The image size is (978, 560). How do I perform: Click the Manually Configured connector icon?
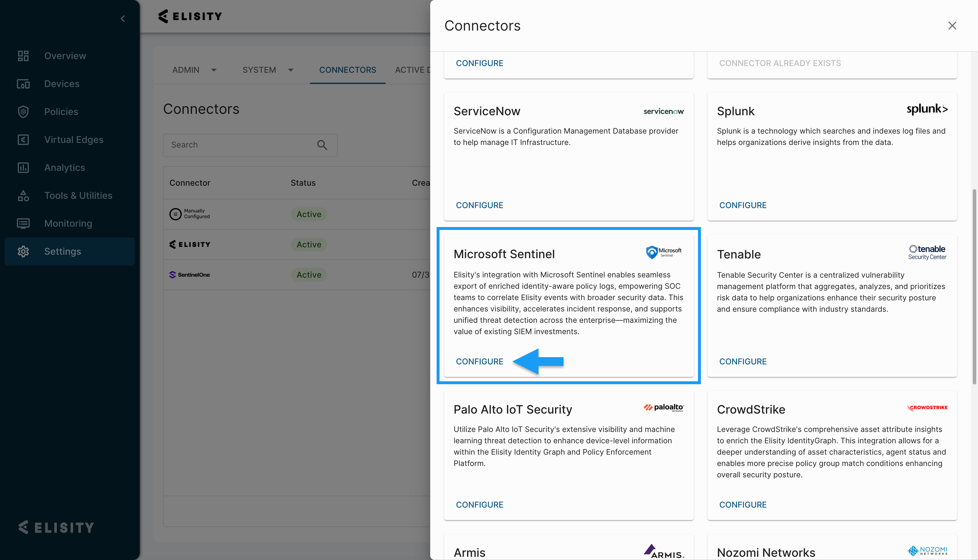pyautogui.click(x=176, y=214)
